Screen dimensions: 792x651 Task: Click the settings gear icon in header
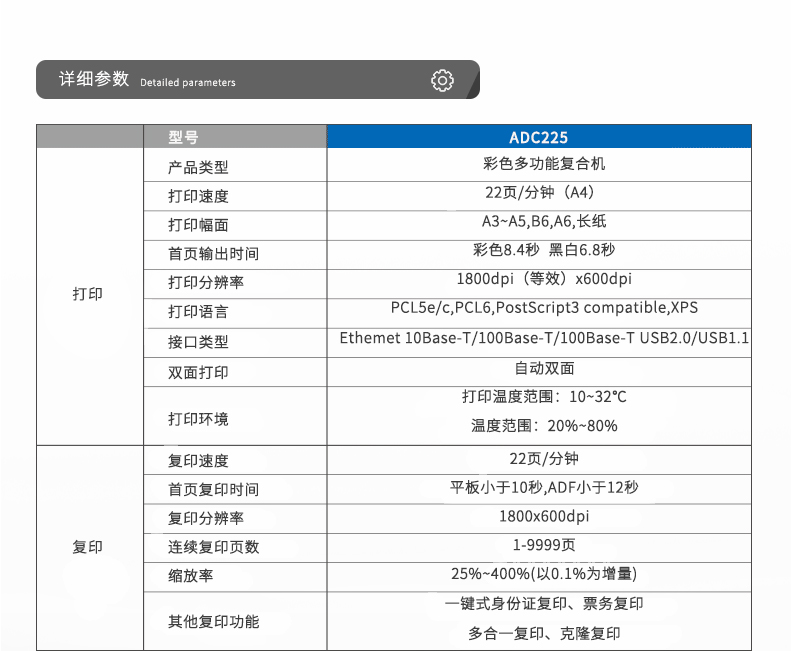tap(442, 80)
